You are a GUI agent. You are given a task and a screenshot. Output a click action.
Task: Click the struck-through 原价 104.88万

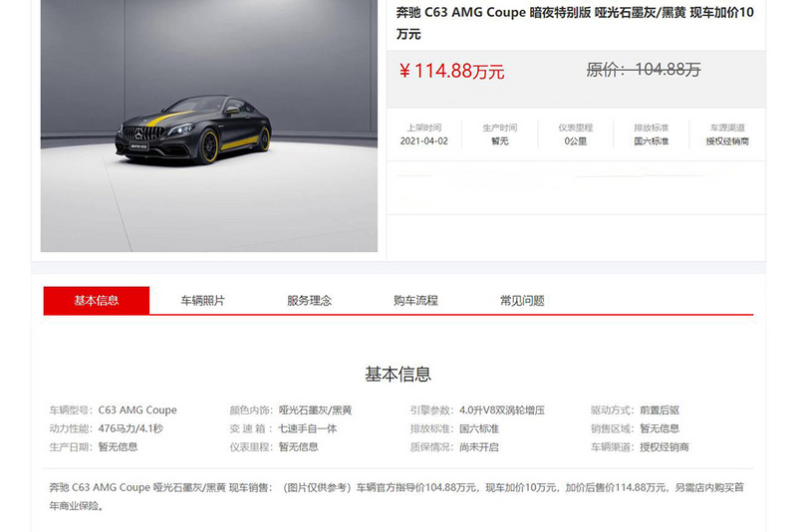click(644, 69)
